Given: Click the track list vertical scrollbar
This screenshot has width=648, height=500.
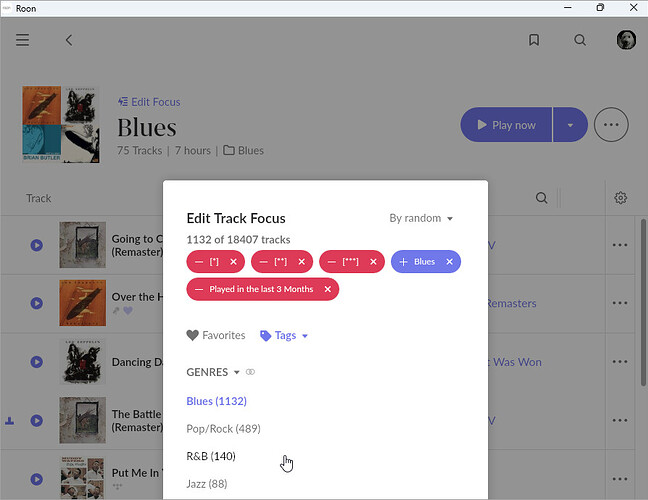Looking at the screenshot, I should (643, 303).
